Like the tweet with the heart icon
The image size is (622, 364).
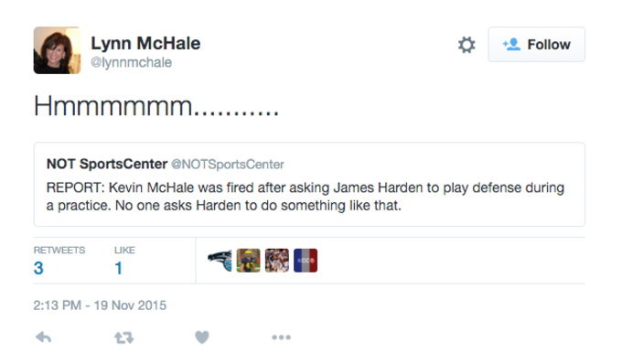coord(202,337)
